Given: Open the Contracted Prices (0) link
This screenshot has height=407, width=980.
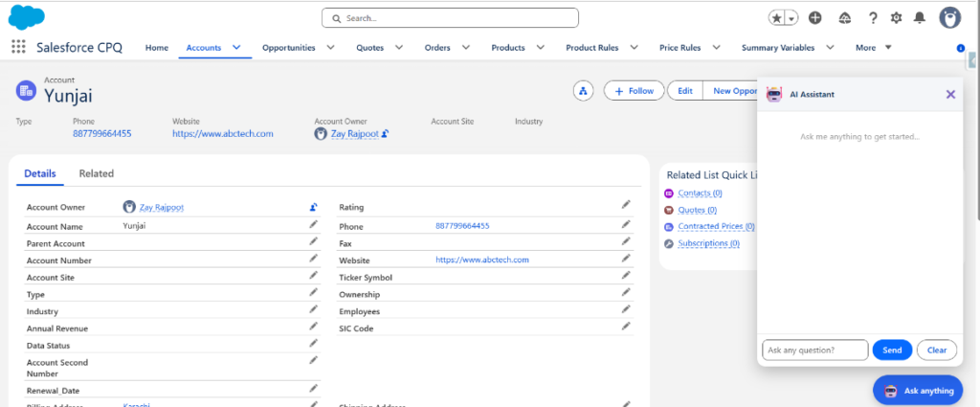Looking at the screenshot, I should pos(716,226).
